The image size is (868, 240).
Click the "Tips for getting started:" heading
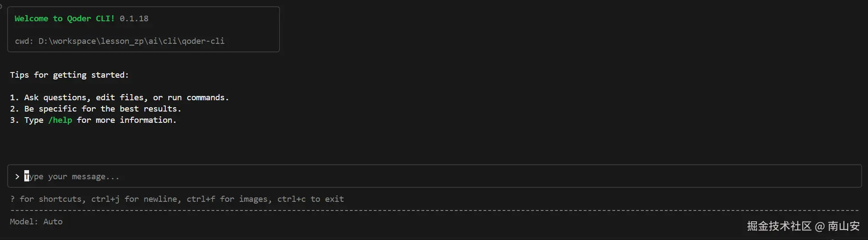(69, 75)
